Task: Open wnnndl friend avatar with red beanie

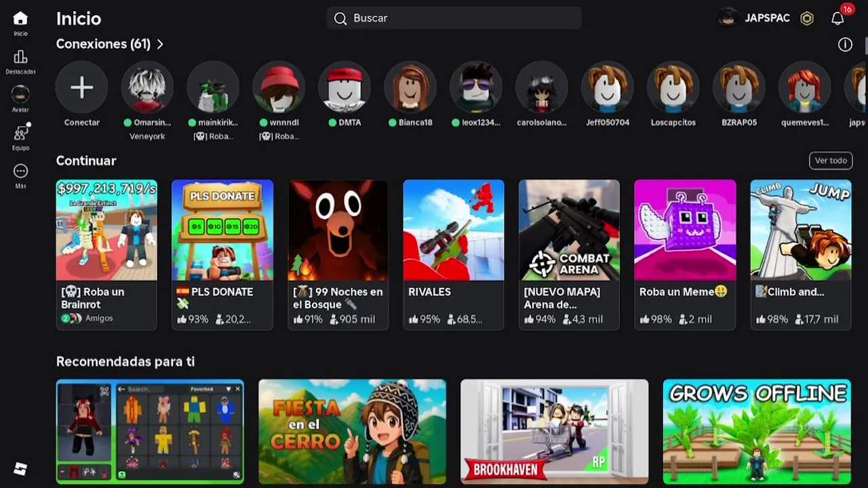Action: pyautogui.click(x=279, y=87)
